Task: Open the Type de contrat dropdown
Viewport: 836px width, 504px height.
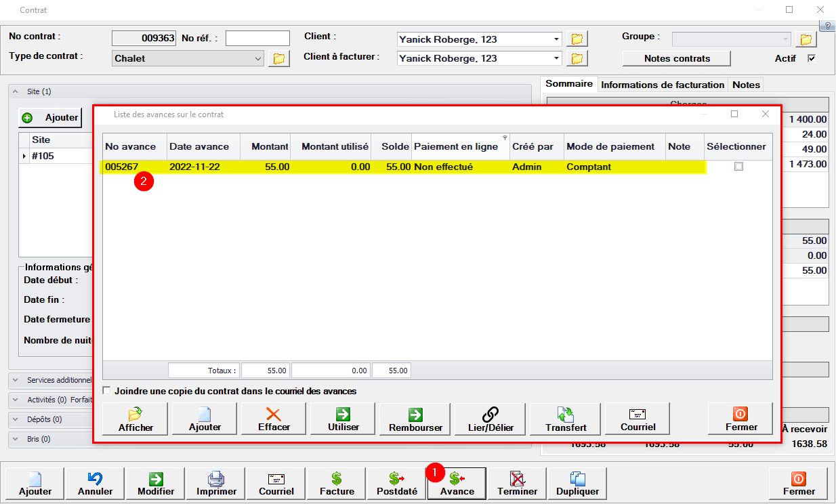Action: (258, 58)
